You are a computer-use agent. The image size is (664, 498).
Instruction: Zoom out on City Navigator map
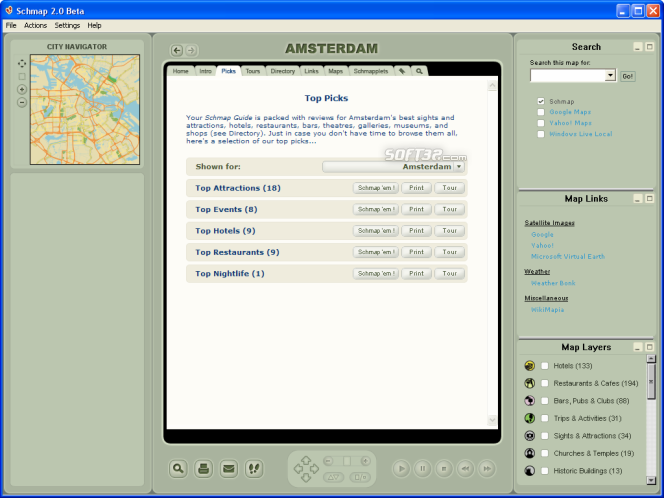(22, 102)
